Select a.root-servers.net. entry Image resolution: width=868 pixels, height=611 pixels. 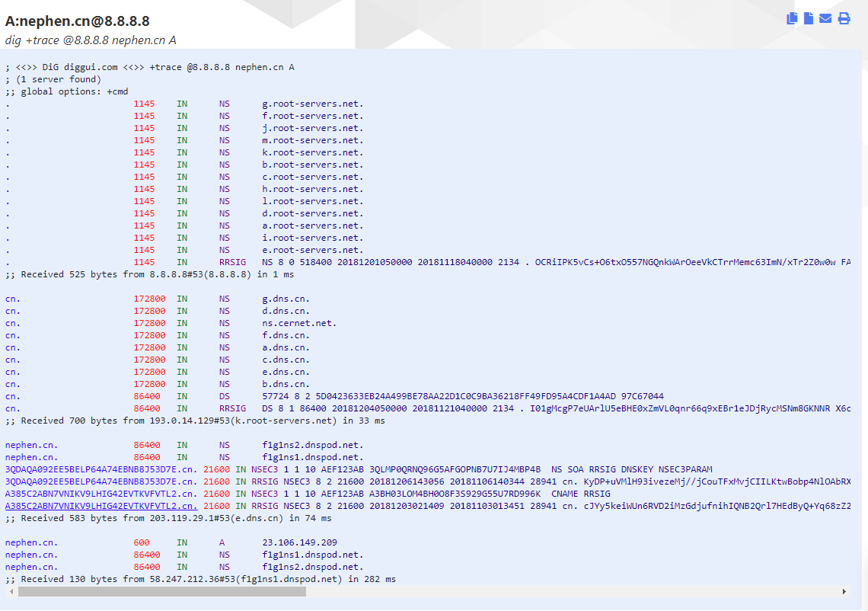[313, 226]
